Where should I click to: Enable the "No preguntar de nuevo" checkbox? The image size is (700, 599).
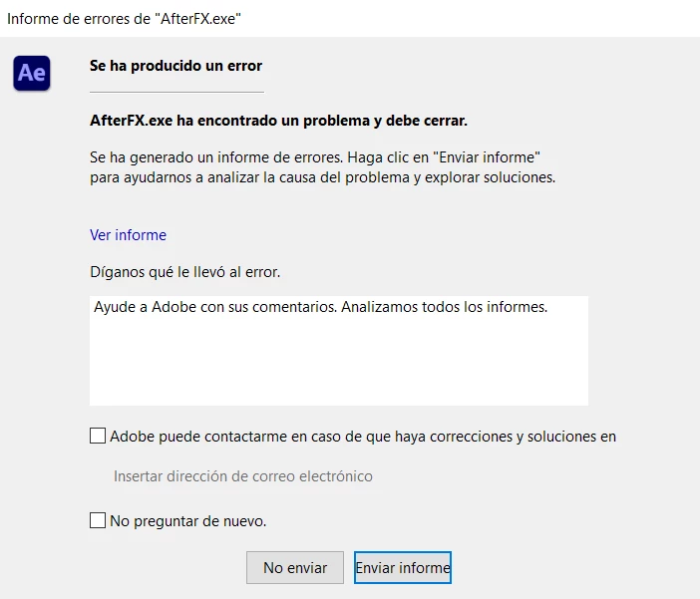pyautogui.click(x=98, y=520)
